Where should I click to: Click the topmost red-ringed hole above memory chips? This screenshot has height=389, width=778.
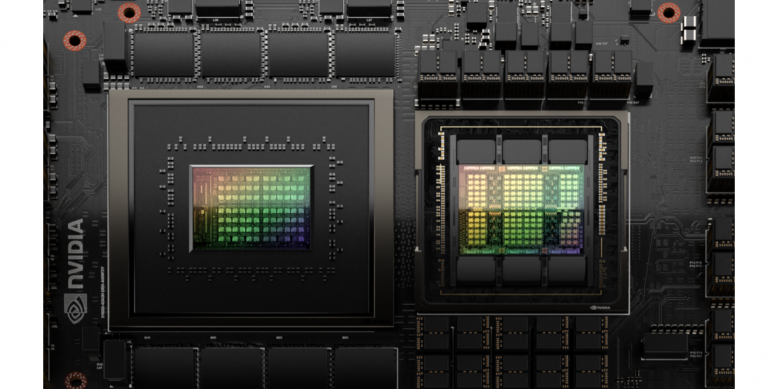[x=129, y=12]
